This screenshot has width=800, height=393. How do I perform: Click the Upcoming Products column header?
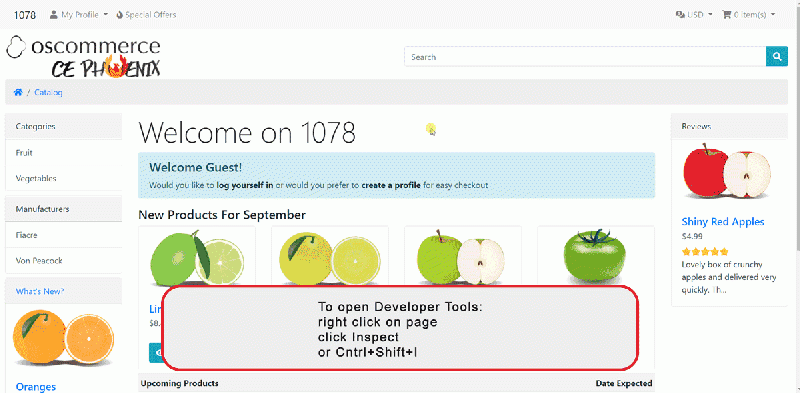tap(180, 383)
